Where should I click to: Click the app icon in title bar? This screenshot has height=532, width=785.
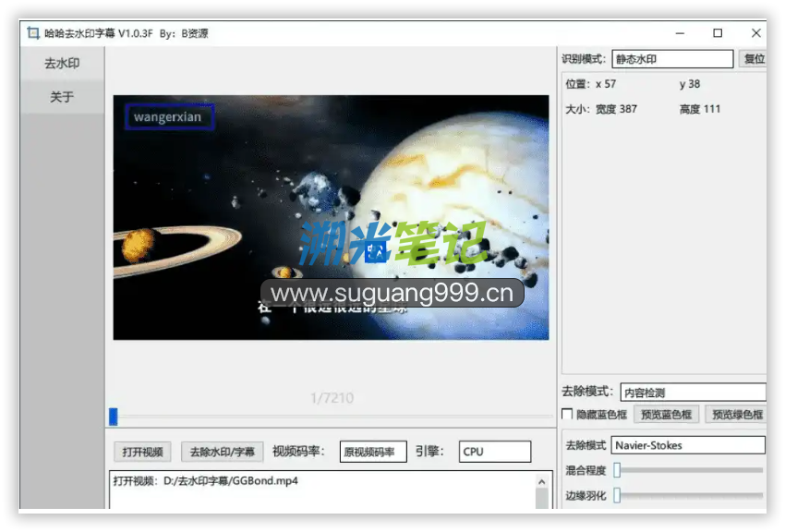coord(33,33)
